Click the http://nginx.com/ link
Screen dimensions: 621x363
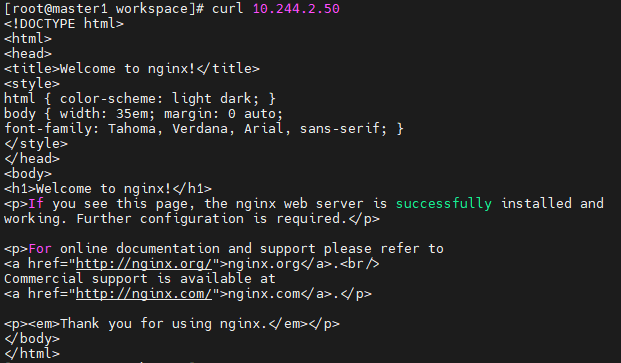click(x=144, y=294)
